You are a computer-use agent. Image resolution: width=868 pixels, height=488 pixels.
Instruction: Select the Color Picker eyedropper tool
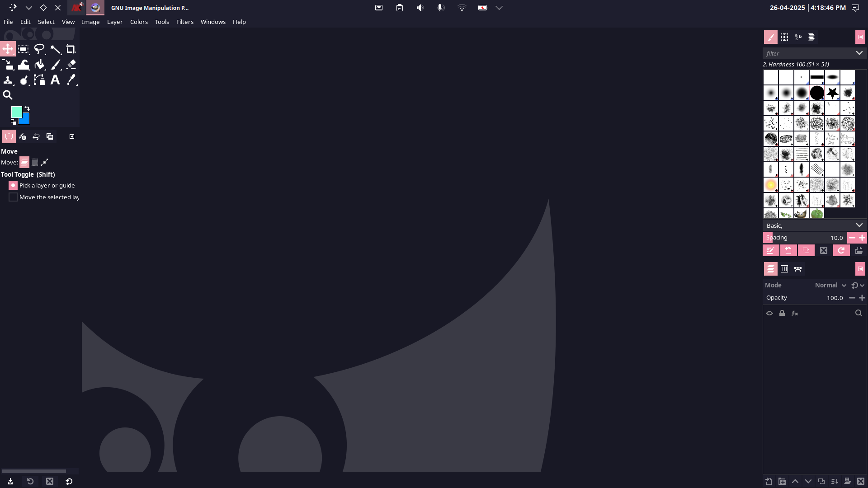click(71, 80)
